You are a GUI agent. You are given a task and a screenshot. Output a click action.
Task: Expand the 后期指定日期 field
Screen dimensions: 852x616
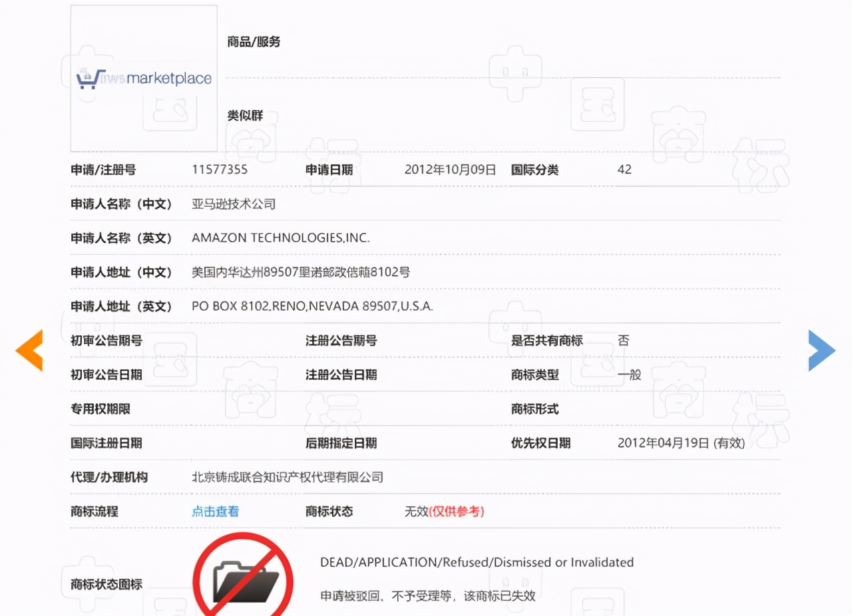tap(340, 443)
